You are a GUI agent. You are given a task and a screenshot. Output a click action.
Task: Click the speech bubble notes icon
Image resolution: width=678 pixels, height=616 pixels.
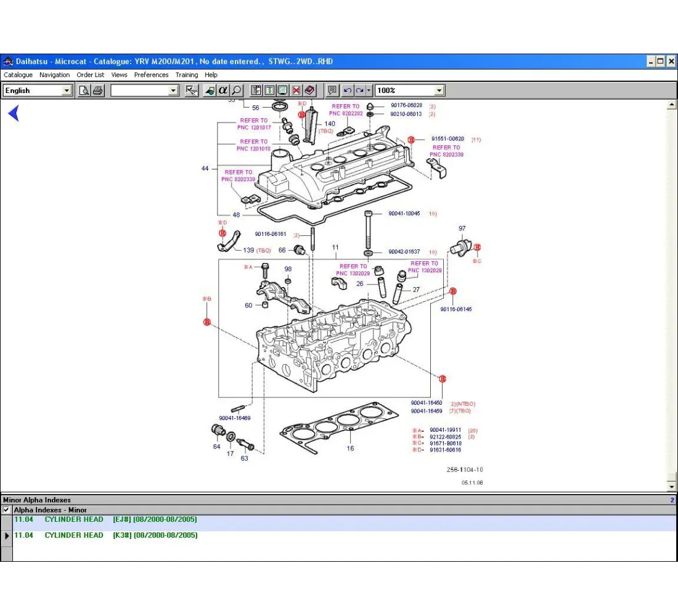tap(332, 91)
